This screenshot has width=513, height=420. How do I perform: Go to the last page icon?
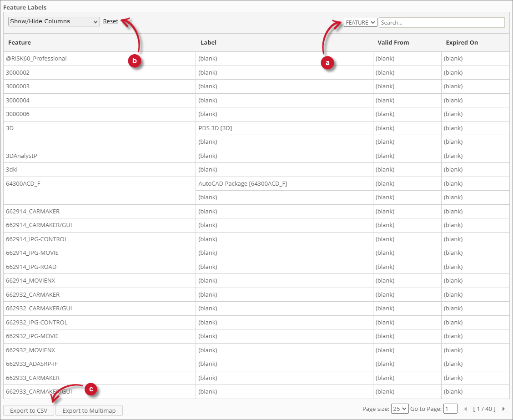(504, 409)
